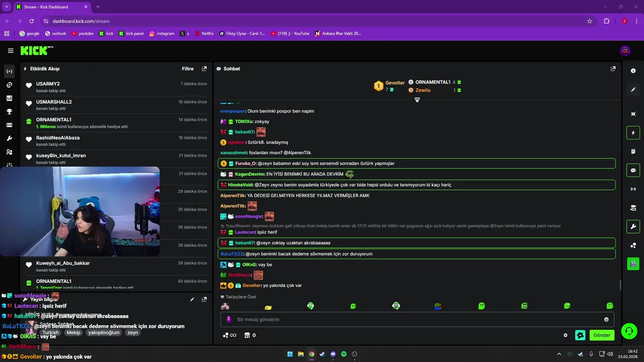Open the wrench tools icon in left sidebar
Viewport: 644px width, 362px height.
coord(9,138)
